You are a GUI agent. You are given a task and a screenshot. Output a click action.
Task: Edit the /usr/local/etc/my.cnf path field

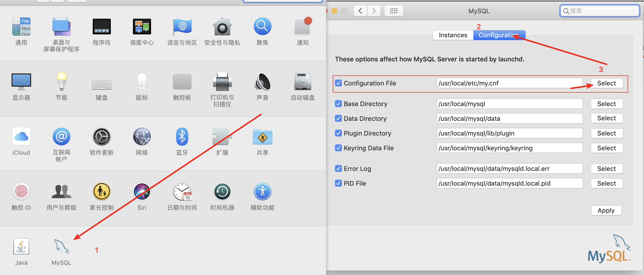[510, 83]
